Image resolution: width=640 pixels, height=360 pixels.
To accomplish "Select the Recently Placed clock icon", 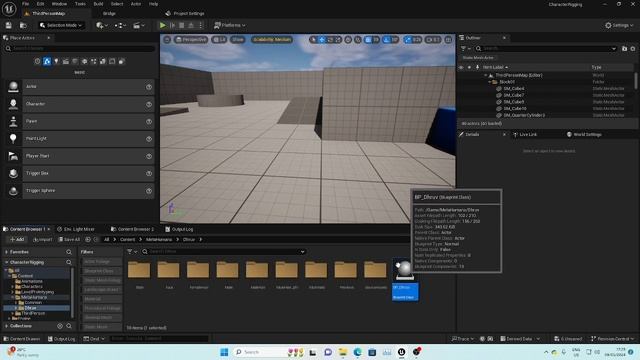I will point(38,62).
